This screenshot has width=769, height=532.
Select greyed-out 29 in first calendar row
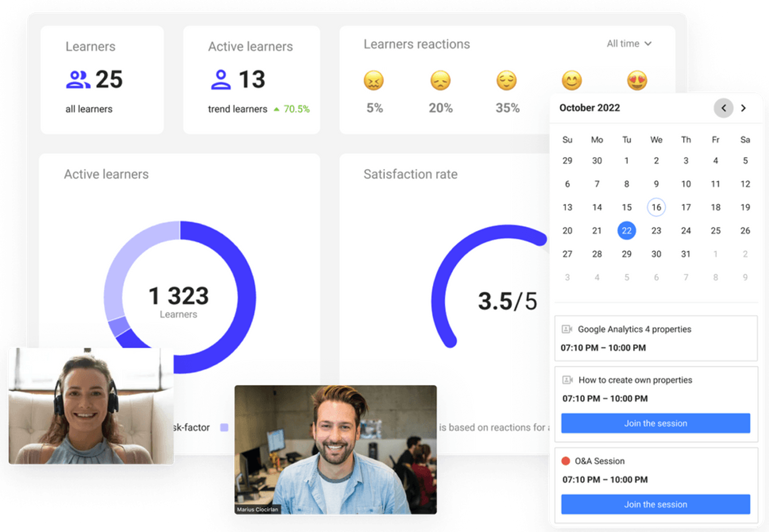[567, 161]
